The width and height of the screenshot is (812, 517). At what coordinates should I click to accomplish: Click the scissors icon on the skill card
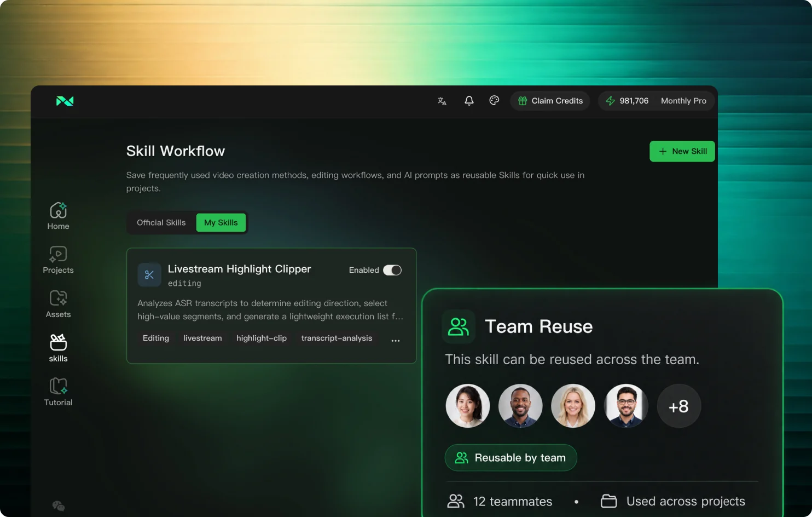149,275
